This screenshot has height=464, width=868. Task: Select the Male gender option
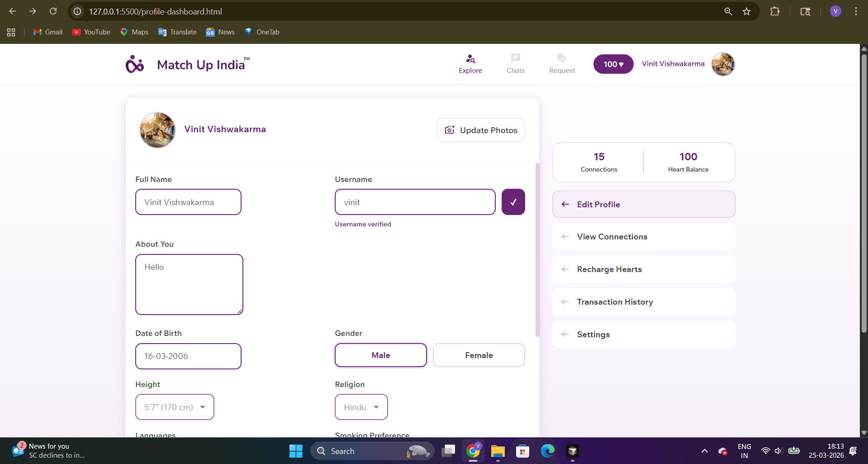(381, 355)
